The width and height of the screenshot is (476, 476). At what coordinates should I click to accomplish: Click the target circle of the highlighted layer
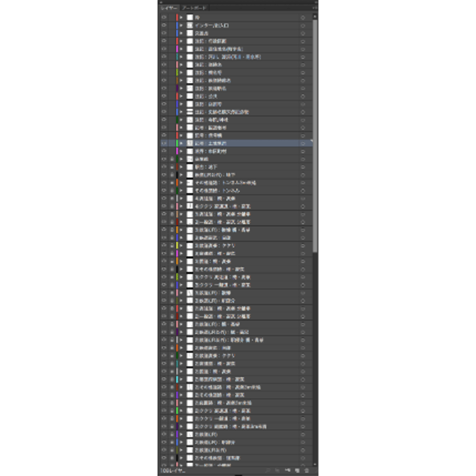pos(303,144)
